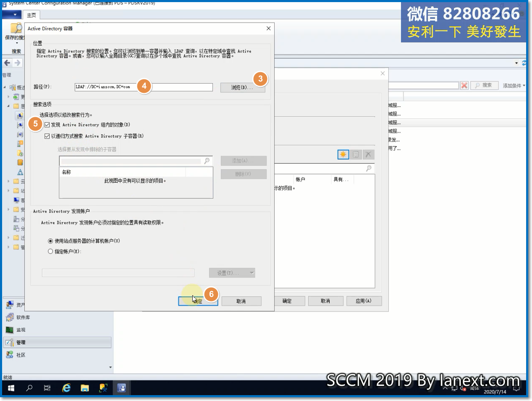
Task: Click Apply (应用) in the properties dialog
Action: pyautogui.click(x=364, y=301)
